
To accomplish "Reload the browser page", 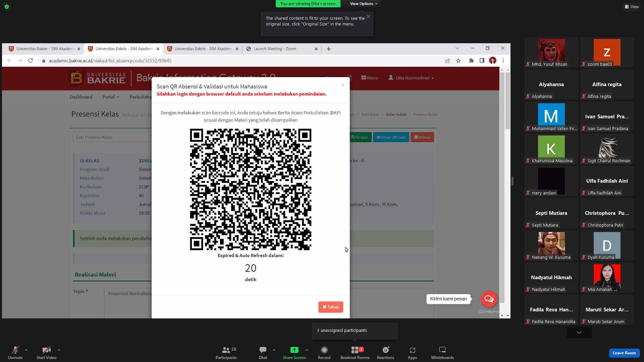I will pos(31,61).
